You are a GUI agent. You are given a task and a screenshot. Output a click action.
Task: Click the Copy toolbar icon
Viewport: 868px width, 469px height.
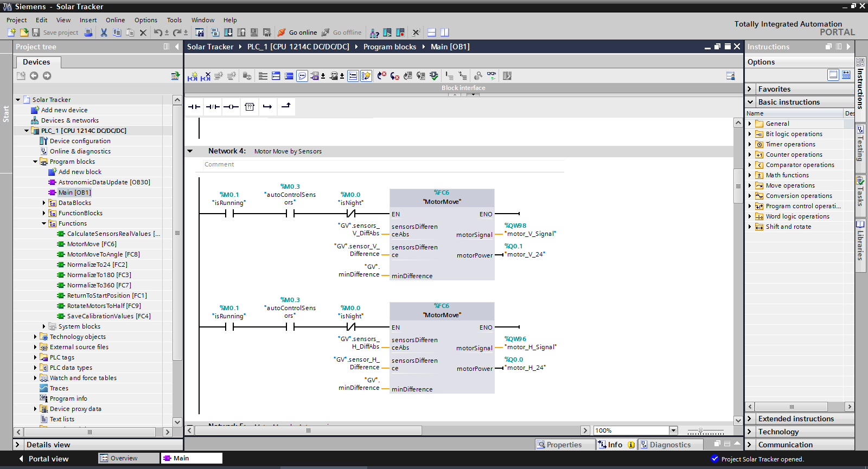117,33
